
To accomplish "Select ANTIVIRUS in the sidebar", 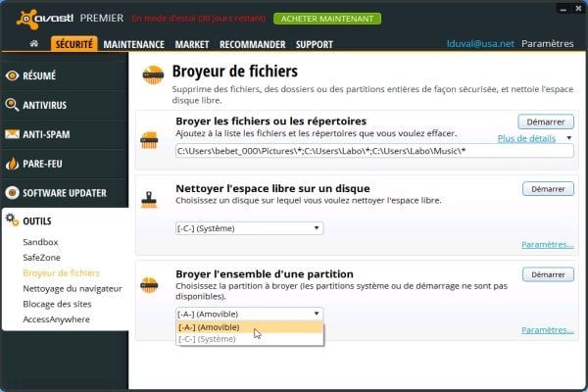I will (x=64, y=105).
